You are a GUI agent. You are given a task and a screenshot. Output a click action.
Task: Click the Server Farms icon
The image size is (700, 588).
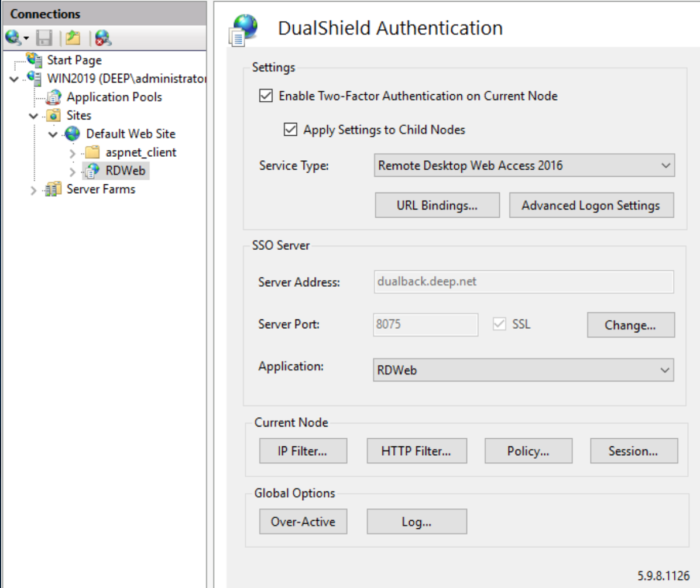click(54, 189)
